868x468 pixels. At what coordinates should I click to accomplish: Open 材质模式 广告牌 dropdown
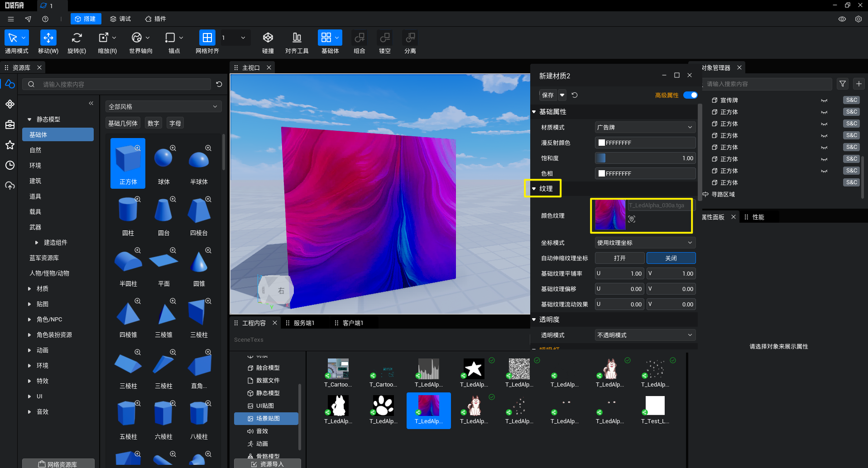click(x=645, y=127)
